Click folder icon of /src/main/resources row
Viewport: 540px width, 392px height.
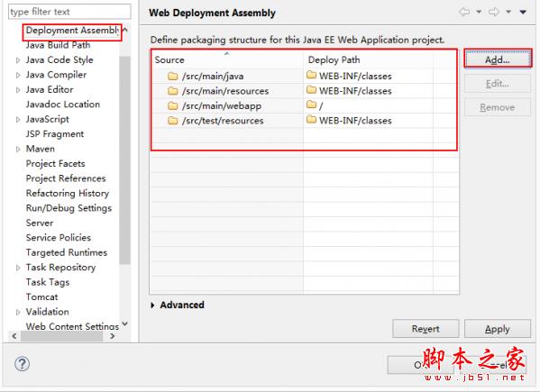tap(172, 91)
